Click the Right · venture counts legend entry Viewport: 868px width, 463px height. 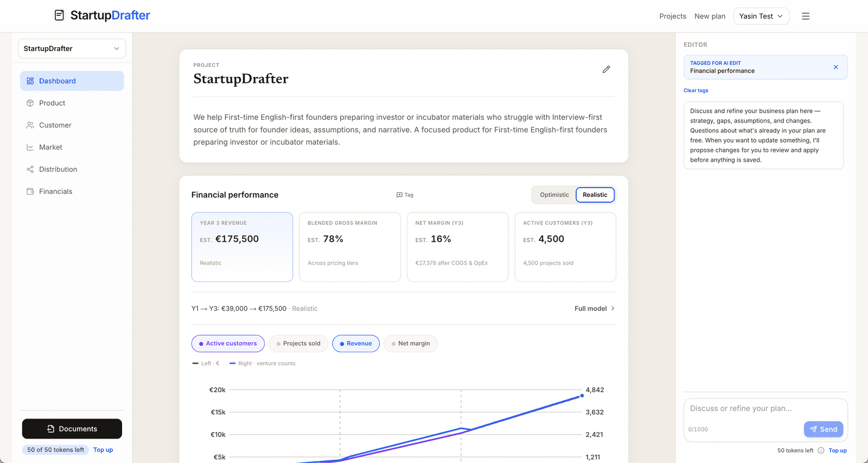pos(263,363)
